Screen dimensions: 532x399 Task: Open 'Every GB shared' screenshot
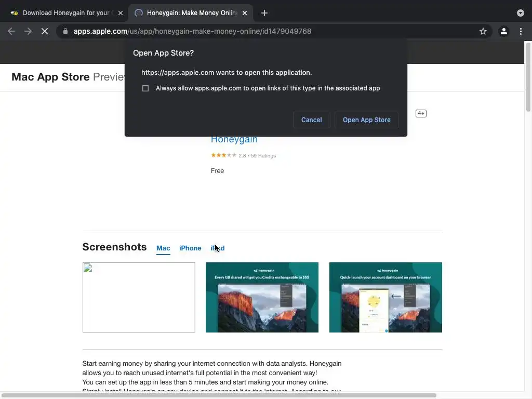pos(262,297)
